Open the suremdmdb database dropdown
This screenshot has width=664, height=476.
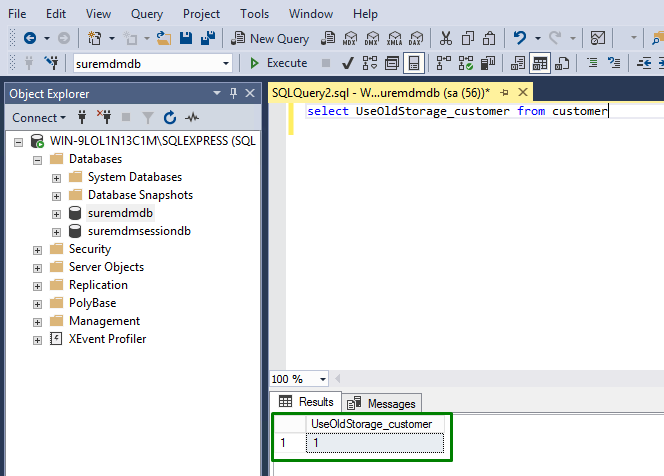pyautogui.click(x=226, y=64)
